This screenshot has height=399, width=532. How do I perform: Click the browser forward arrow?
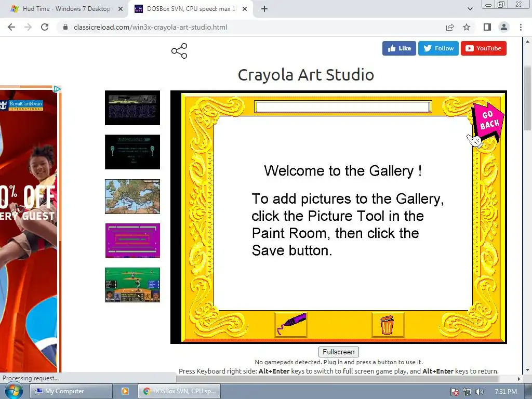pos(28,27)
